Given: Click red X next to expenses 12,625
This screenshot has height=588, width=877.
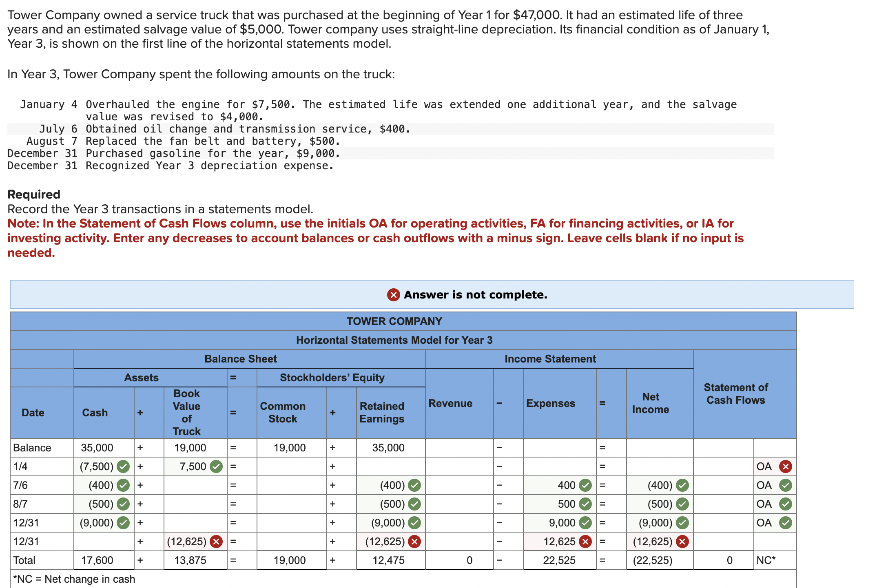Looking at the screenshot, I should point(586,542).
